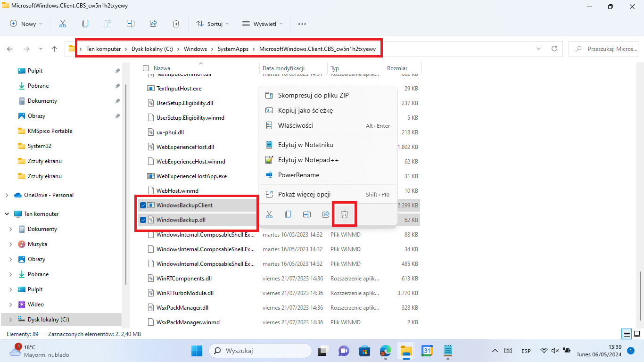Delete selected files with the top toolbar trash icon

click(176, 24)
